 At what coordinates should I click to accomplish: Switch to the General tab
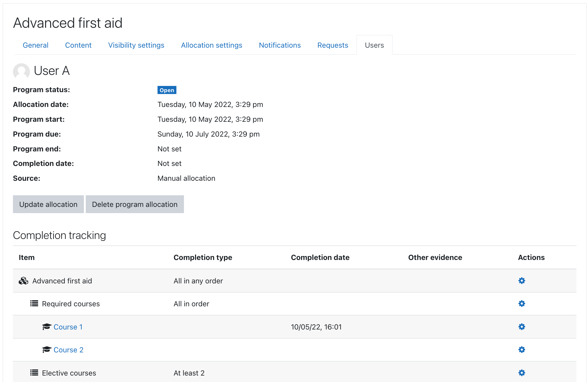coord(36,45)
